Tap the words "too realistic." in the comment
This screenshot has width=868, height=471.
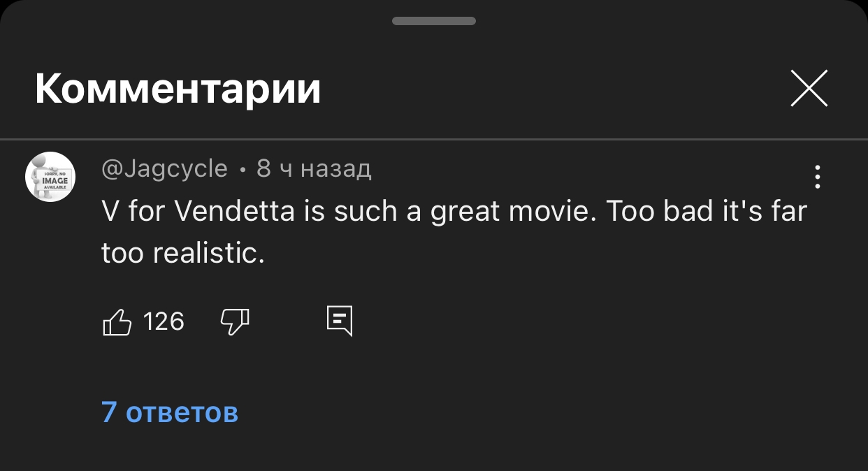coord(183,252)
